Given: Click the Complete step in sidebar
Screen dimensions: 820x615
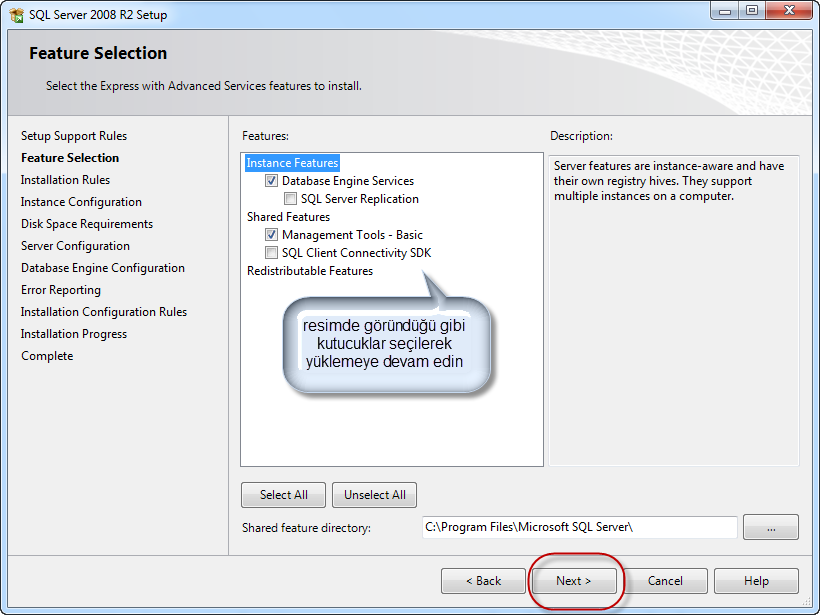Looking at the screenshot, I should [47, 356].
